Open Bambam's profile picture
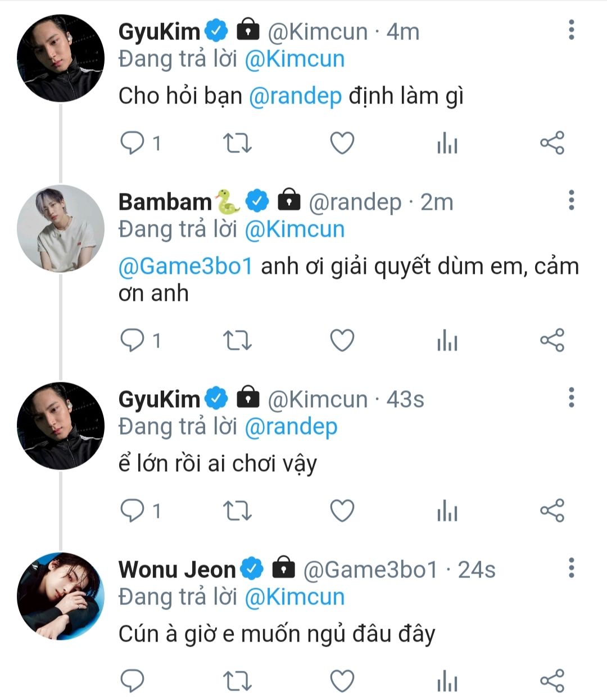 (61, 229)
